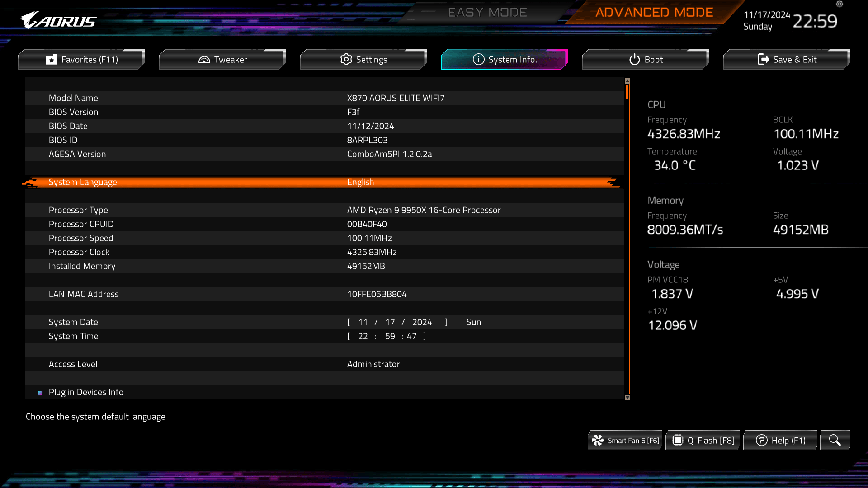Click the Access Level Administrator value

373,364
